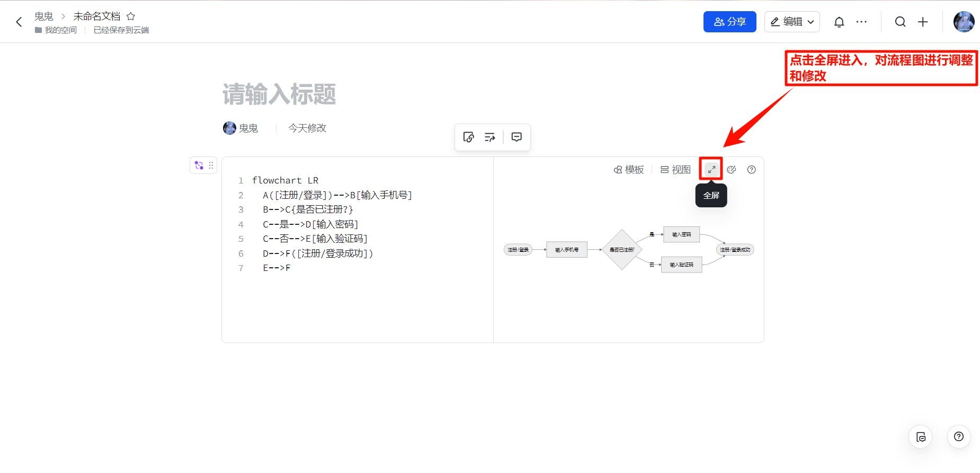Click the search magnifier icon
The width and height of the screenshot is (980, 473).
(900, 22)
